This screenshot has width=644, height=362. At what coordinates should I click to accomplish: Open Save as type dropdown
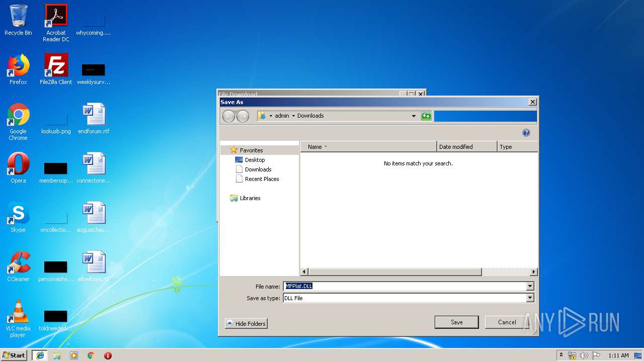tap(530, 298)
